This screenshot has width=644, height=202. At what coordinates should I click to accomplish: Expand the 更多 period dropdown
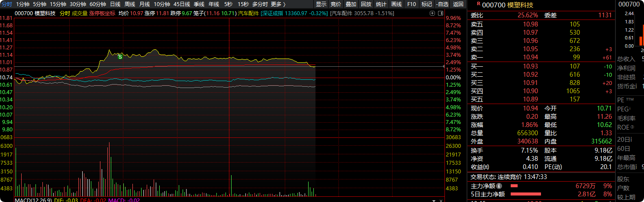coord(278,4)
